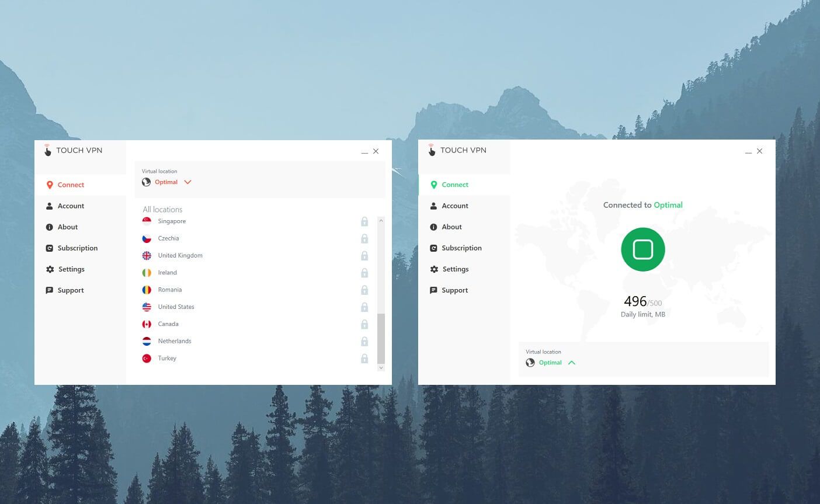Open Connect in the right window sidebar
The image size is (820, 504).
(464, 185)
